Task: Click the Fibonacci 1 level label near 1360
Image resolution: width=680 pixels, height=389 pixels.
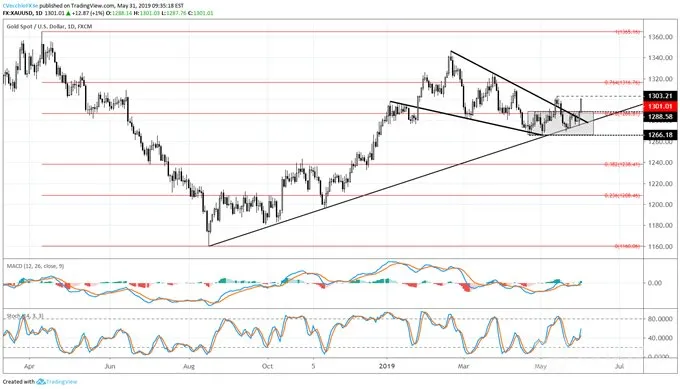Action: coord(628,32)
